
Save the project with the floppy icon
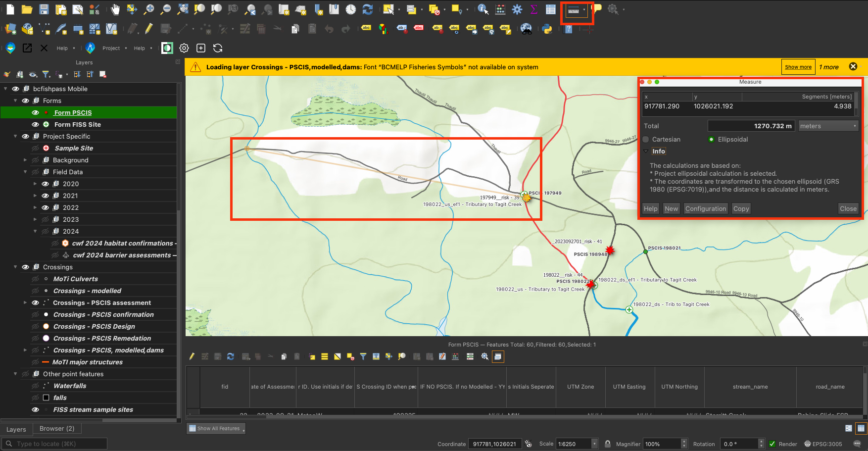pyautogui.click(x=44, y=9)
